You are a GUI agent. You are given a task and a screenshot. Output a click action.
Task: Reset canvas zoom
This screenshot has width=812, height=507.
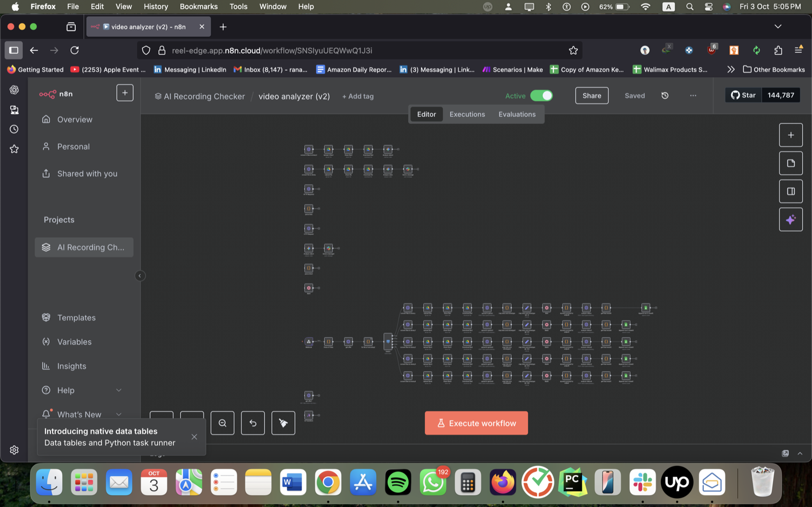pyautogui.click(x=253, y=423)
